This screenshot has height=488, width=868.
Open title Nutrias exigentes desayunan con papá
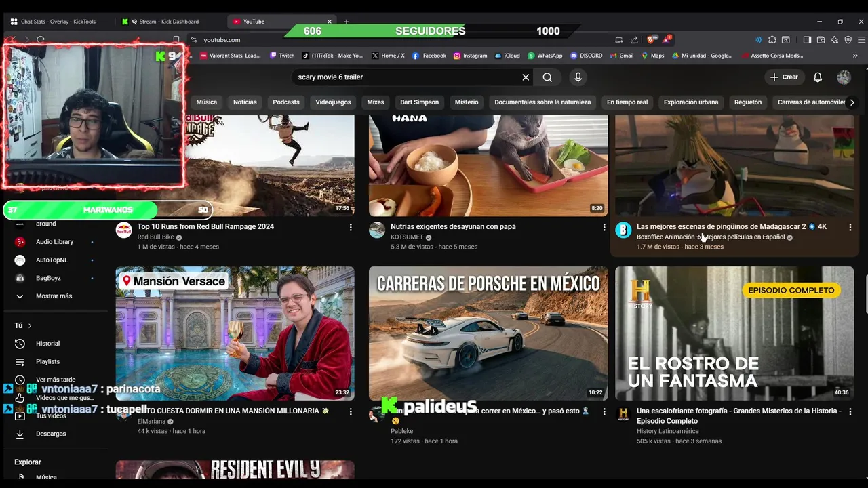(x=453, y=227)
